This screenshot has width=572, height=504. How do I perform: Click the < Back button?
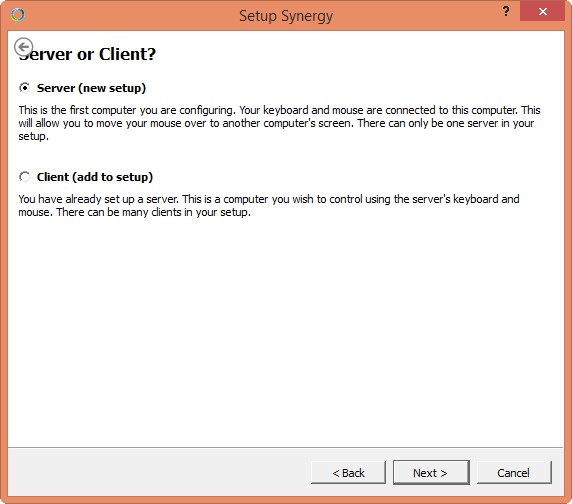tap(348, 473)
